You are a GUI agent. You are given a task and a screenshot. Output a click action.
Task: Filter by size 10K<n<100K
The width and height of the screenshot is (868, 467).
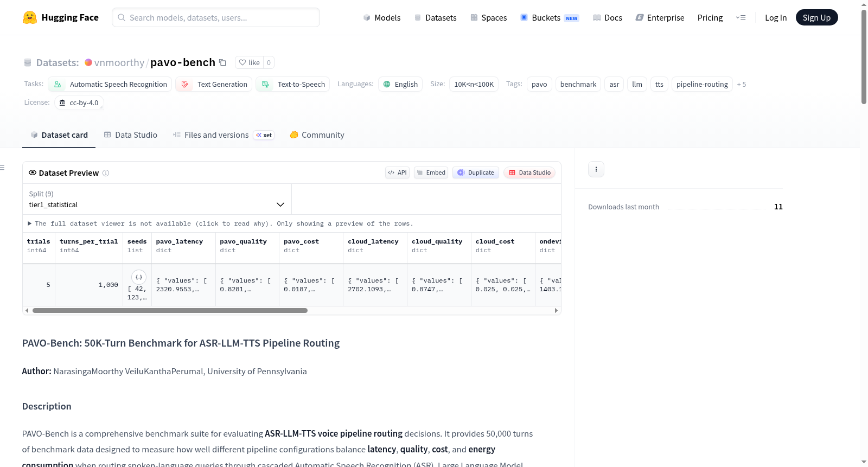[x=474, y=84]
